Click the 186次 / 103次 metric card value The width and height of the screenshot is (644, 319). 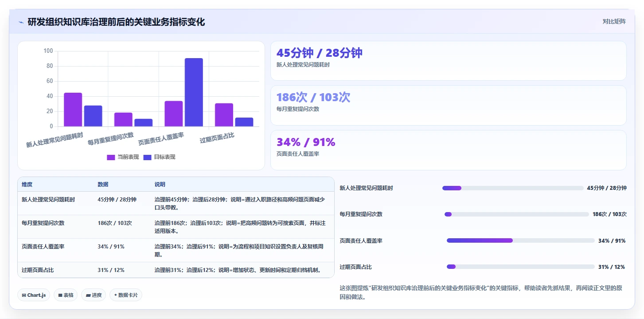[x=313, y=98]
